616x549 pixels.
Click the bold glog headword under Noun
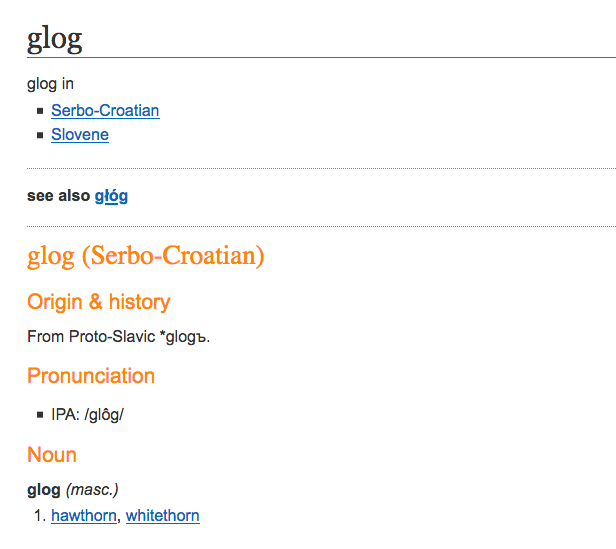pos(44,490)
